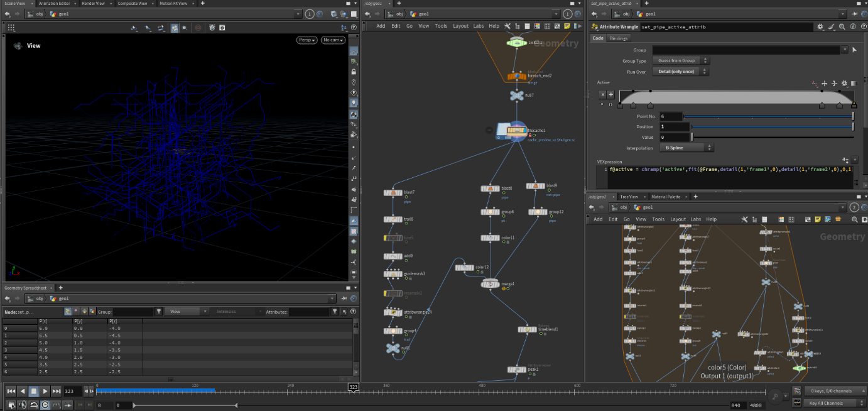
Task: Open the Bindings tab in Attribute Wrangle
Action: click(619, 38)
